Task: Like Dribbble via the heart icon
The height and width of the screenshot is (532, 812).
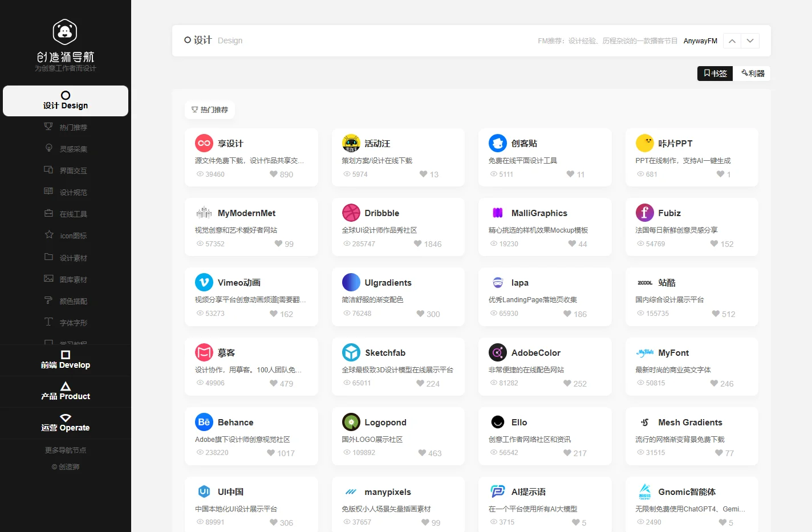Action: pos(417,243)
